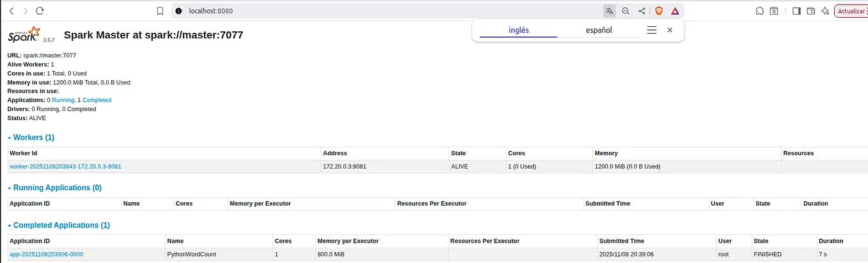Bookmark this page with the bookmark icon
This screenshot has width=868, height=263.
[x=160, y=11]
